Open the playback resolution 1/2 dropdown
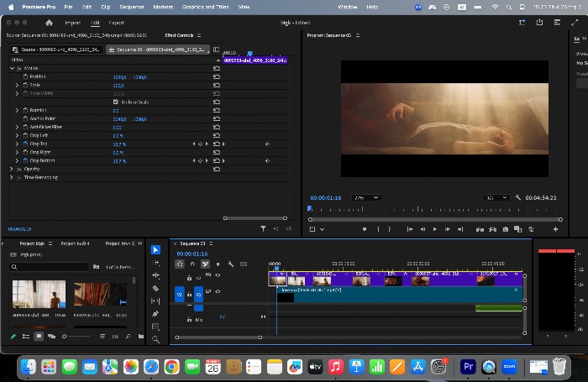 [x=496, y=197]
